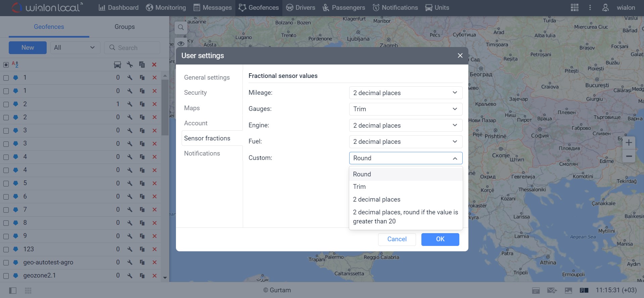Open the Security settings section

click(x=195, y=93)
